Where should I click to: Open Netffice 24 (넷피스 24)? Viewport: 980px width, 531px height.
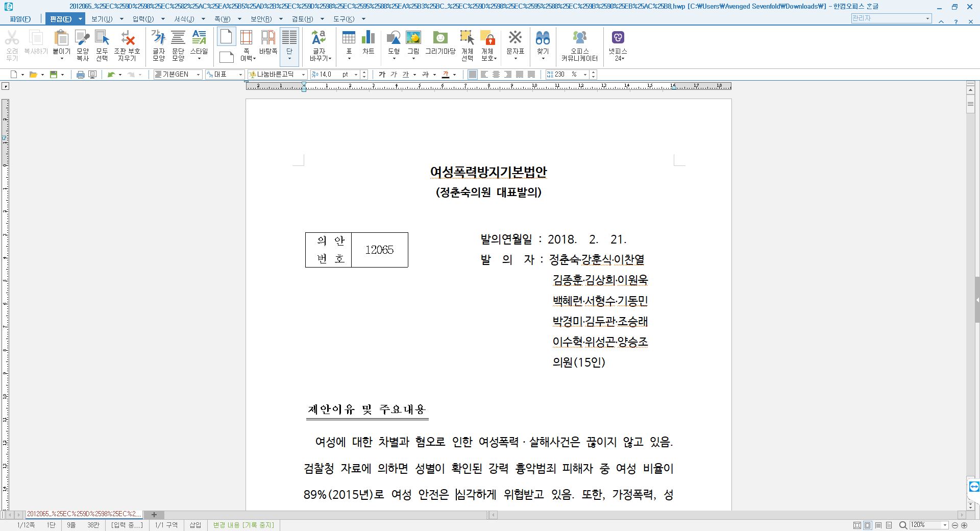tap(618, 45)
